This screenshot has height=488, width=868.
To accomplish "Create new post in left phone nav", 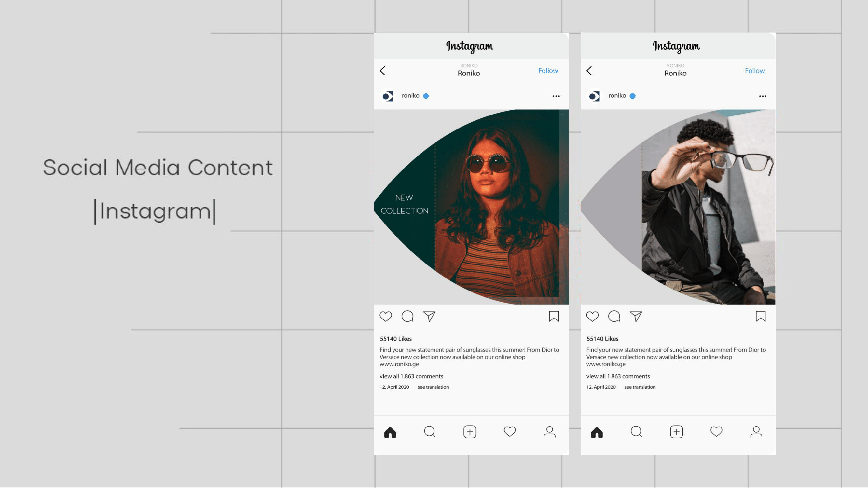I will [x=470, y=432].
